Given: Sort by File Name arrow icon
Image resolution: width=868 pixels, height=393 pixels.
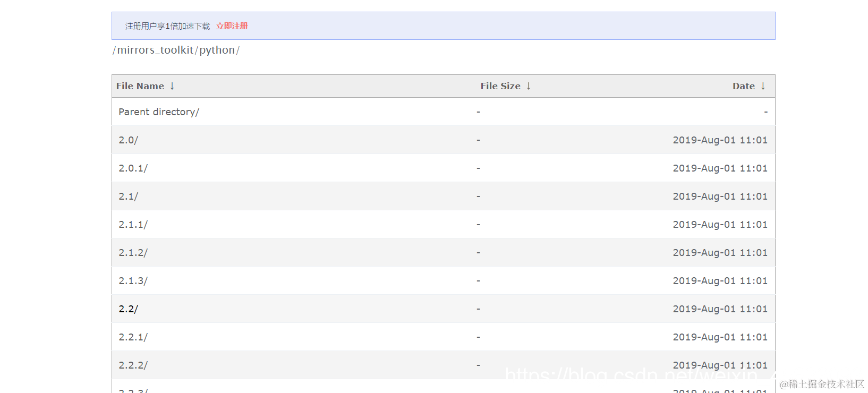Looking at the screenshot, I should click(172, 86).
